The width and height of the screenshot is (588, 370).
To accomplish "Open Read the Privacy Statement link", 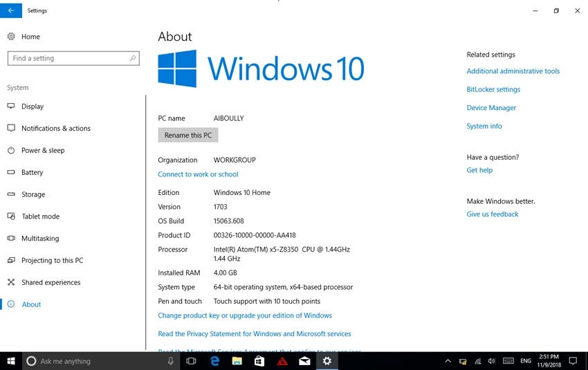I will tap(255, 333).
